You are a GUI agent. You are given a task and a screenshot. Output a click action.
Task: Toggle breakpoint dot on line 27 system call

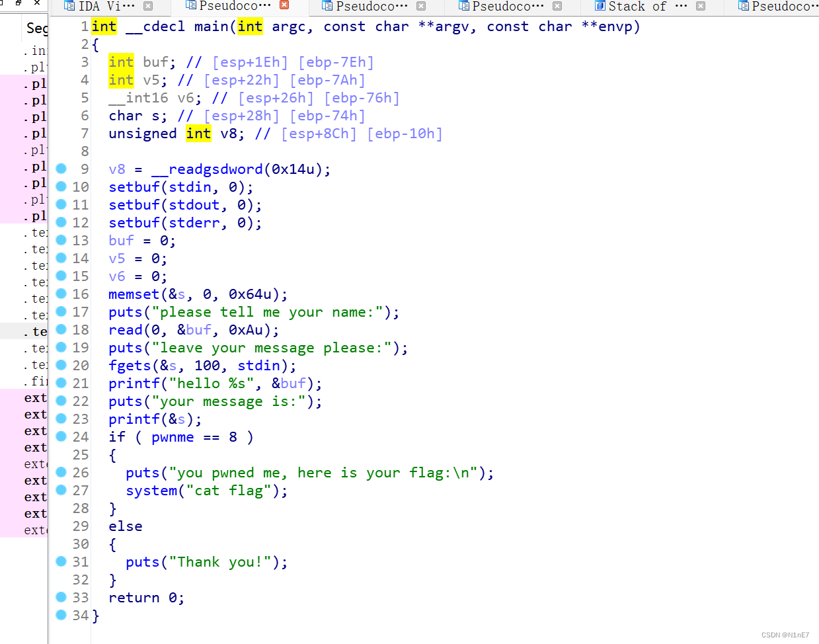point(61,490)
